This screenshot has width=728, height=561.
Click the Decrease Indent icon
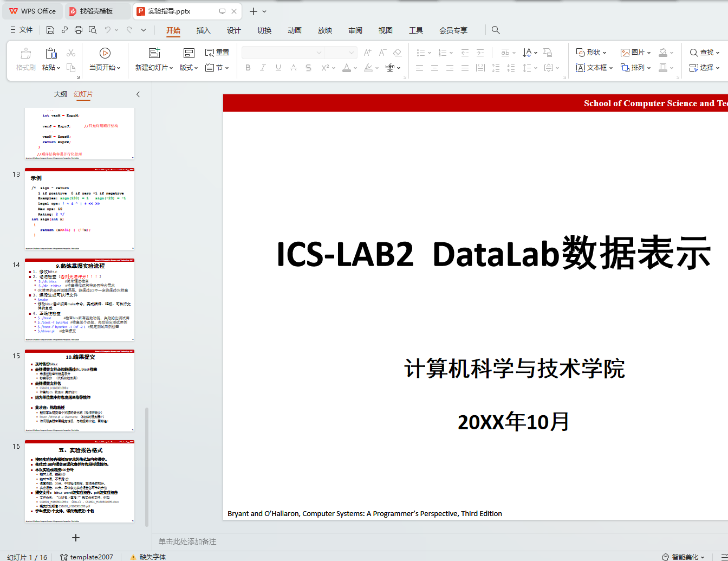tap(465, 53)
